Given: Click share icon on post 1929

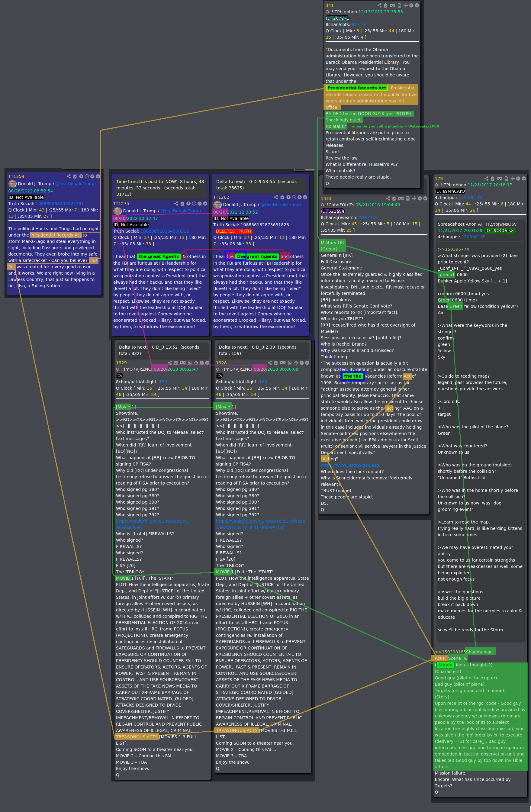Looking at the screenshot, I should pos(170,363).
